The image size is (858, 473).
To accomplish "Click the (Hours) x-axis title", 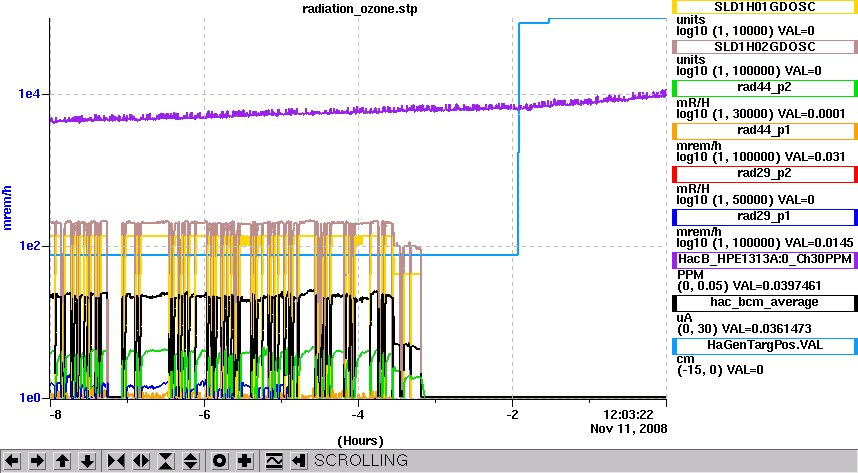I will pyautogui.click(x=360, y=441).
